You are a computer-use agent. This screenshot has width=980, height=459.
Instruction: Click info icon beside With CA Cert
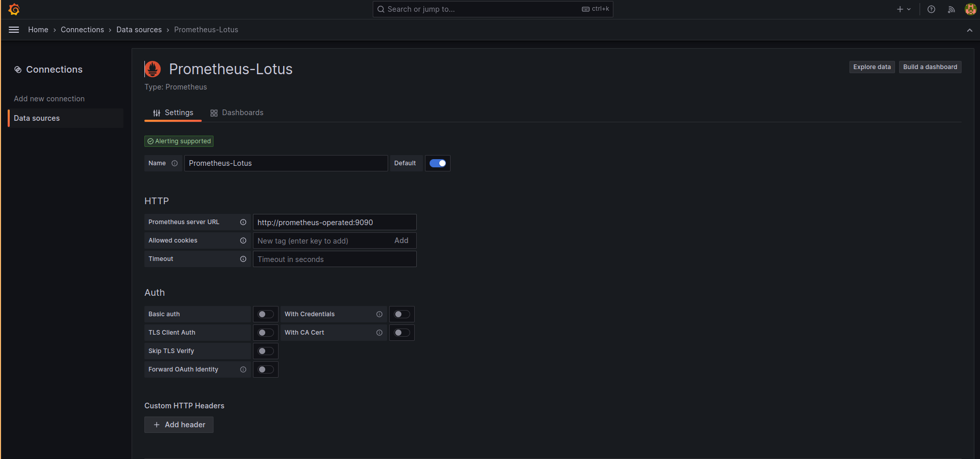(x=379, y=333)
